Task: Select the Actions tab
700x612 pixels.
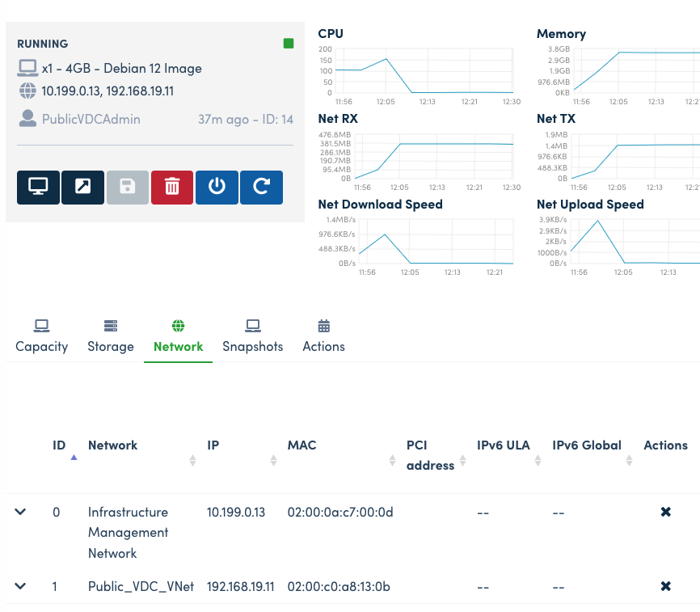Action: pos(323,336)
